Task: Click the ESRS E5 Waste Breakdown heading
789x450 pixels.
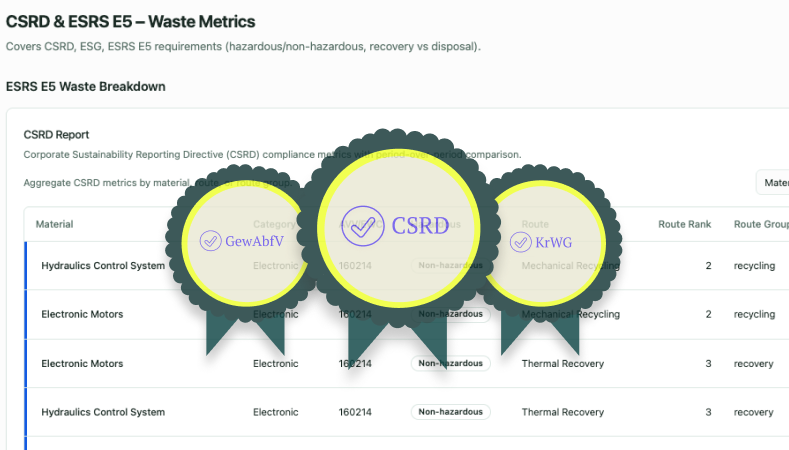Action: point(86,87)
